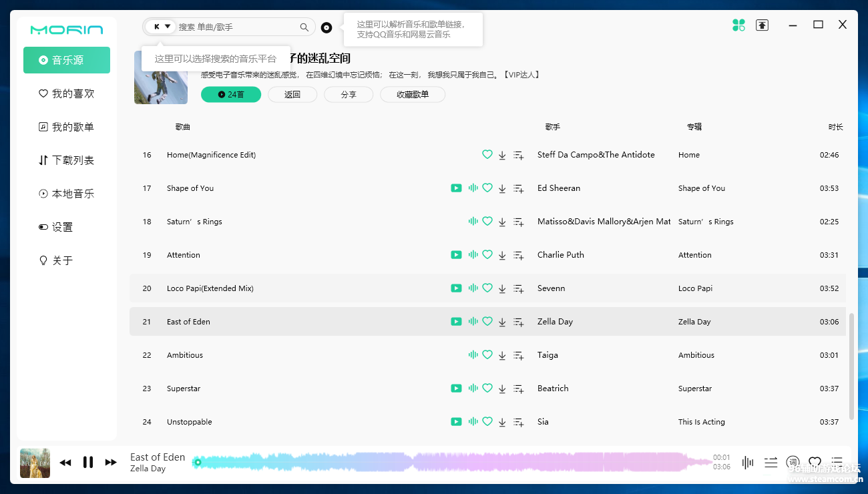
Task: Click the 收藏歌单 button
Action: (x=413, y=95)
